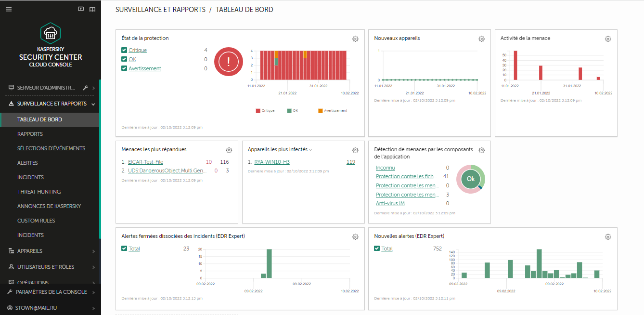The height and width of the screenshot is (315, 644).
Task: Toggle the Avertissement checkbox in État de la protection
Action: 123,68
